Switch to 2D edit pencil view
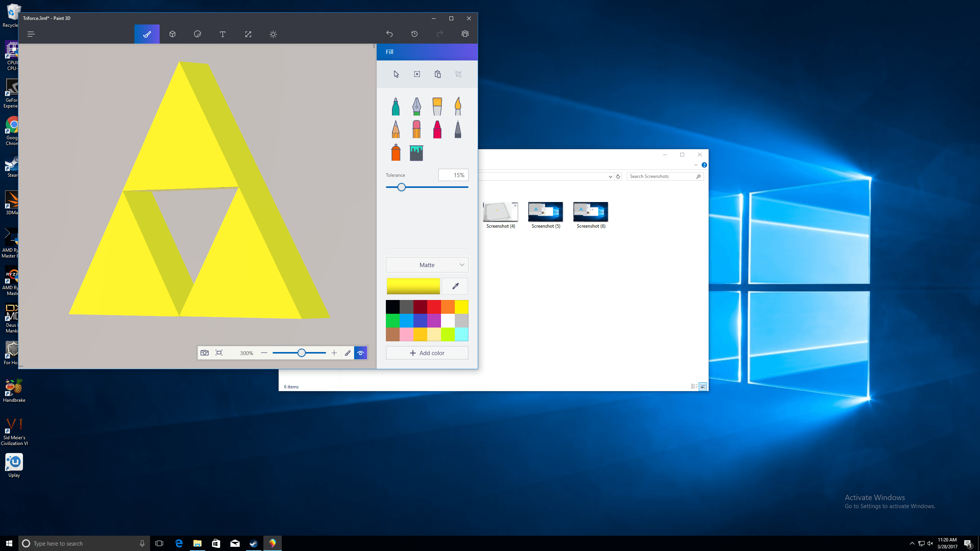Screen dimensions: 980x551 pos(348,353)
